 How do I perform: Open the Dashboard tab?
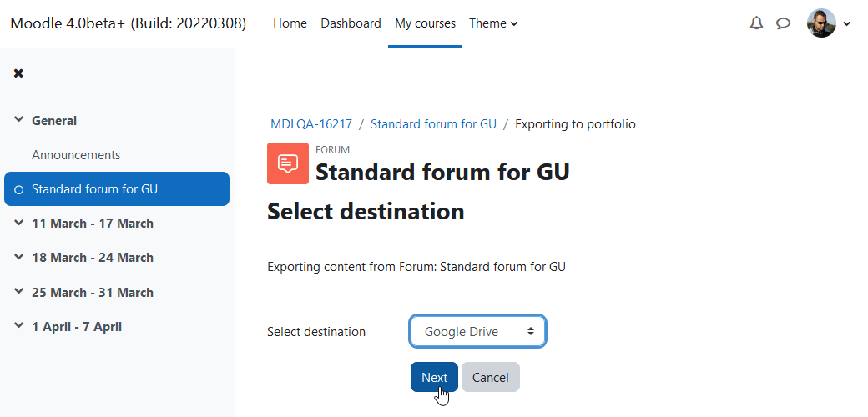(x=351, y=23)
